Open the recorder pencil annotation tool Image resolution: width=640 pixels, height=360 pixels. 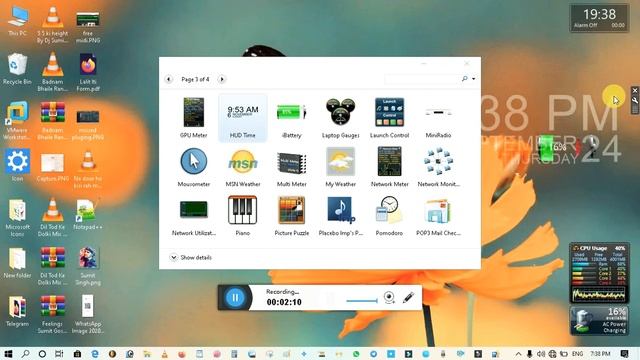(x=408, y=297)
